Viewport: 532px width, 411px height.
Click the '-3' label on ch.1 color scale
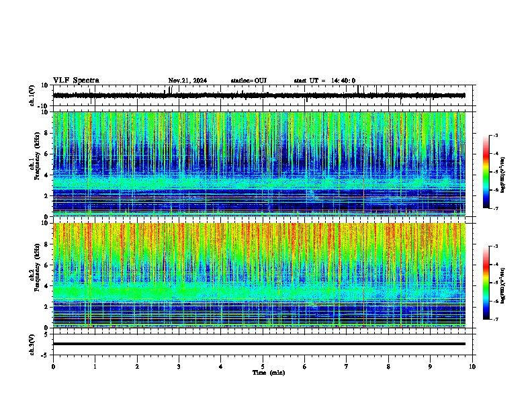tap(495, 135)
